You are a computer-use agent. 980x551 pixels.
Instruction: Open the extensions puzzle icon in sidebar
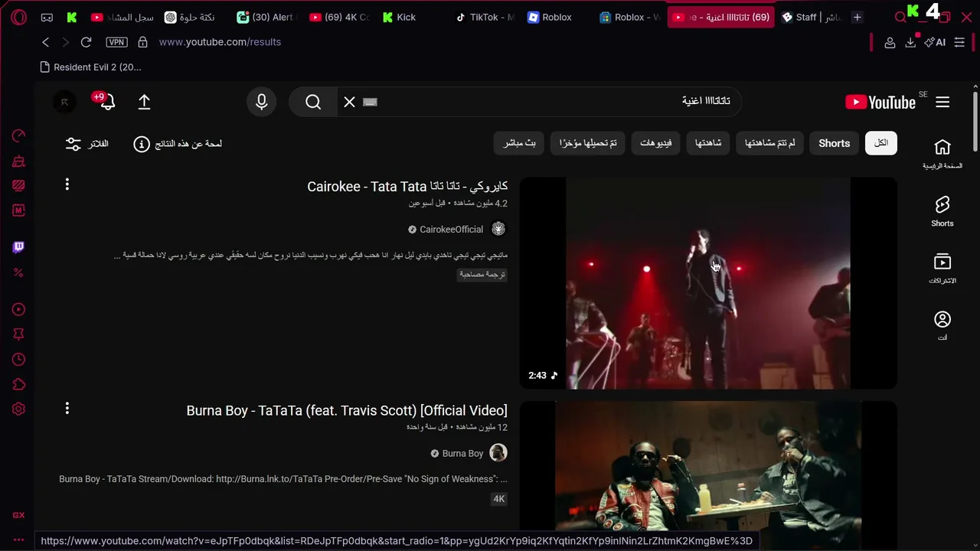tap(19, 384)
